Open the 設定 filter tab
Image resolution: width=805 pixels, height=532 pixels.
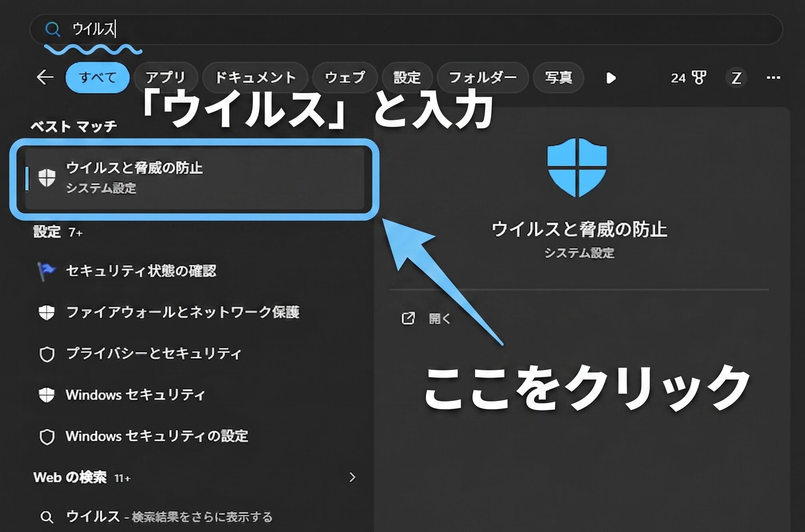click(407, 77)
